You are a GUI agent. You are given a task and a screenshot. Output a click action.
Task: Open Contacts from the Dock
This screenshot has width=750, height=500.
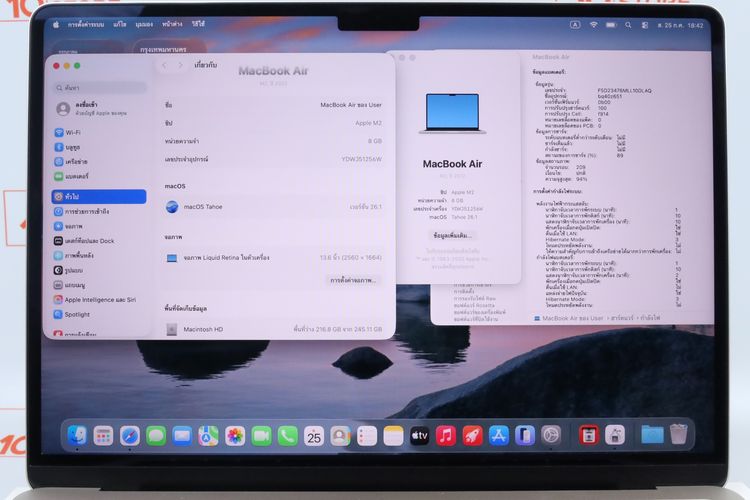[340, 436]
